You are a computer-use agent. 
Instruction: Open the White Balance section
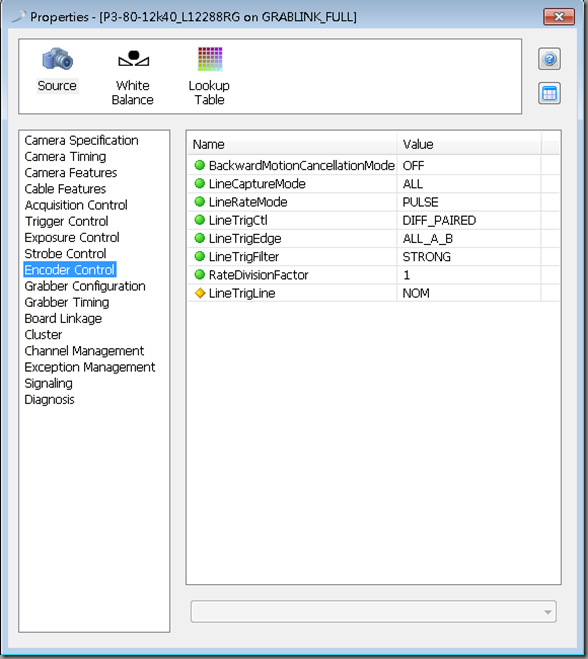tap(133, 76)
